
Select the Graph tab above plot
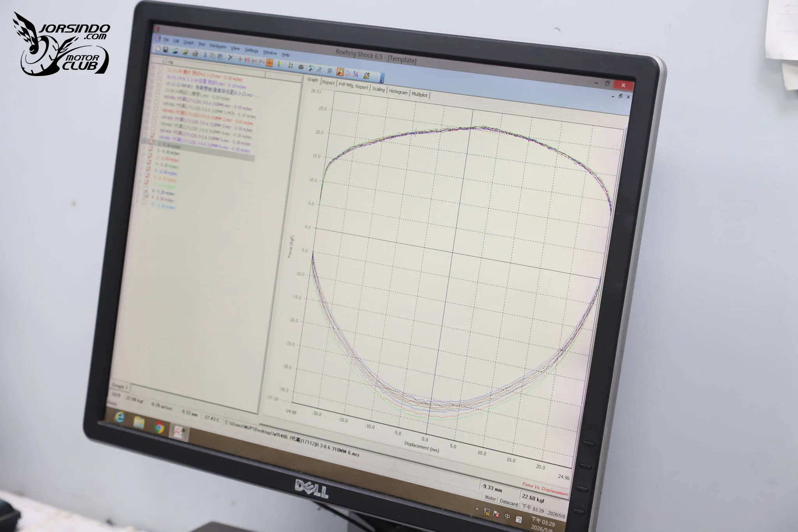312,80
